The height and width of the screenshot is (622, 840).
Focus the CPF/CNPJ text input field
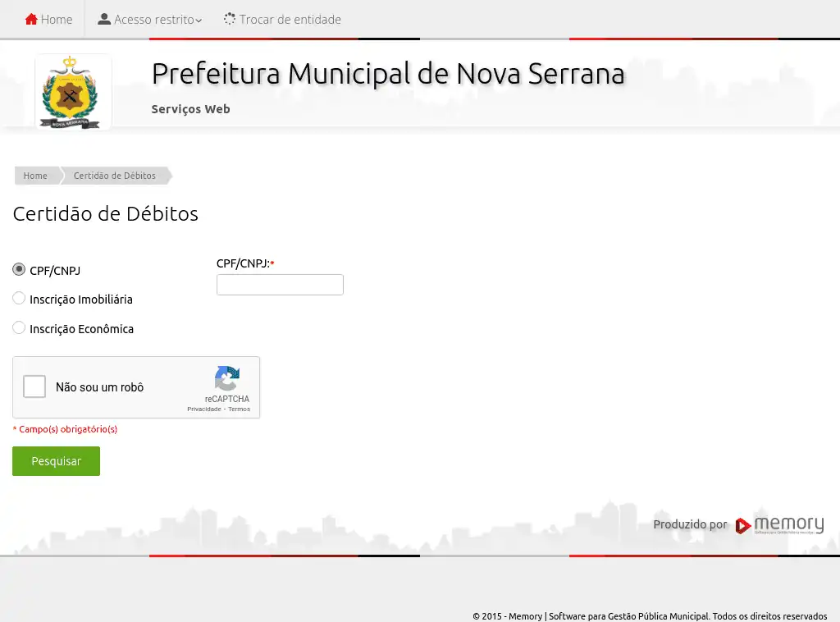(280, 285)
